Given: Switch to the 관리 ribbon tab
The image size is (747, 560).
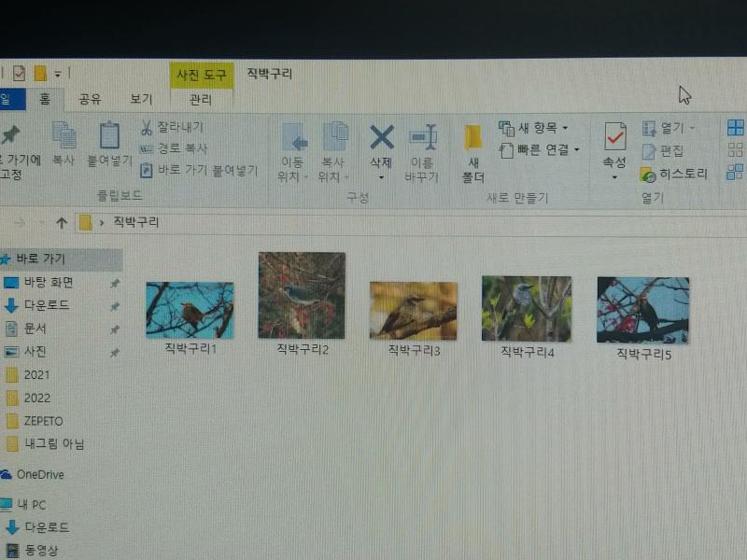Looking at the screenshot, I should [x=201, y=100].
